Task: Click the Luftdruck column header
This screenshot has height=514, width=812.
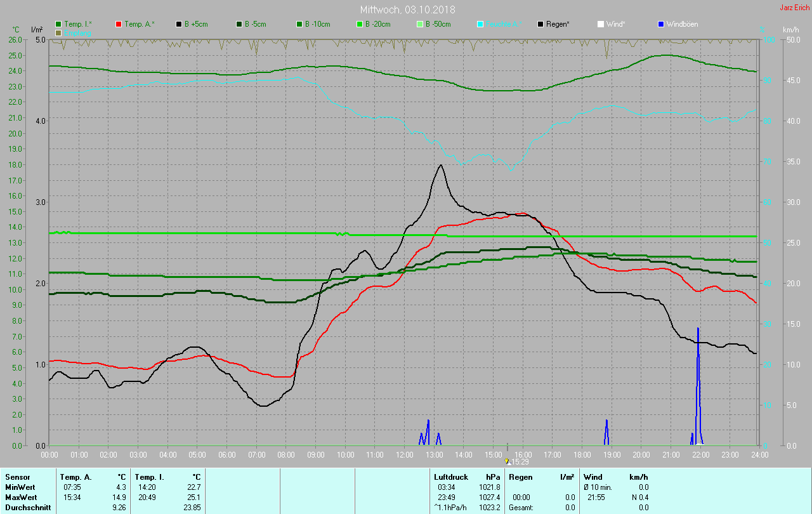Action: pos(451,477)
